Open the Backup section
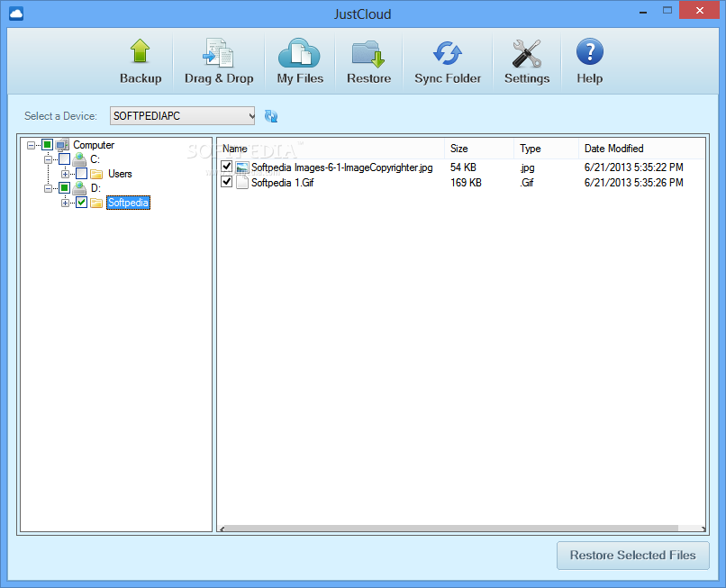Image resolution: width=726 pixels, height=588 pixels. pyautogui.click(x=141, y=61)
